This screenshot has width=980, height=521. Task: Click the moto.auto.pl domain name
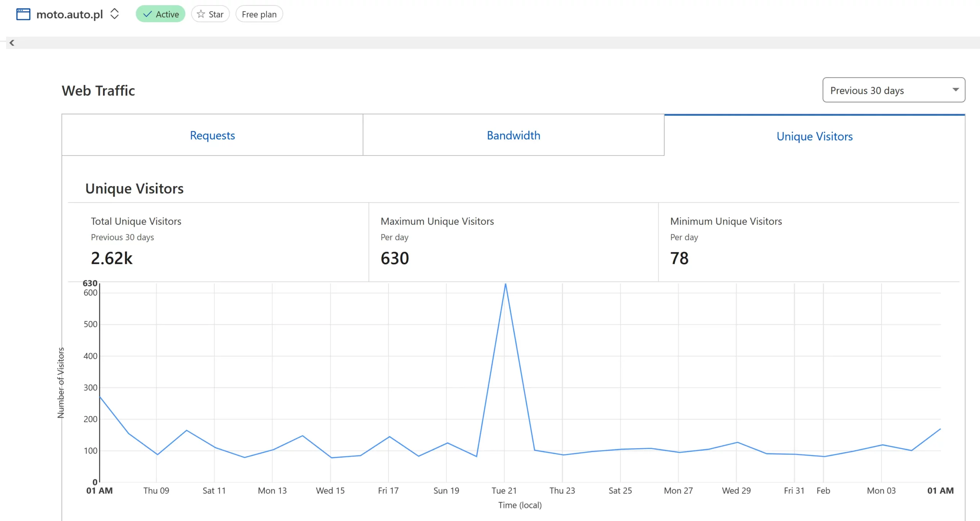tap(70, 14)
